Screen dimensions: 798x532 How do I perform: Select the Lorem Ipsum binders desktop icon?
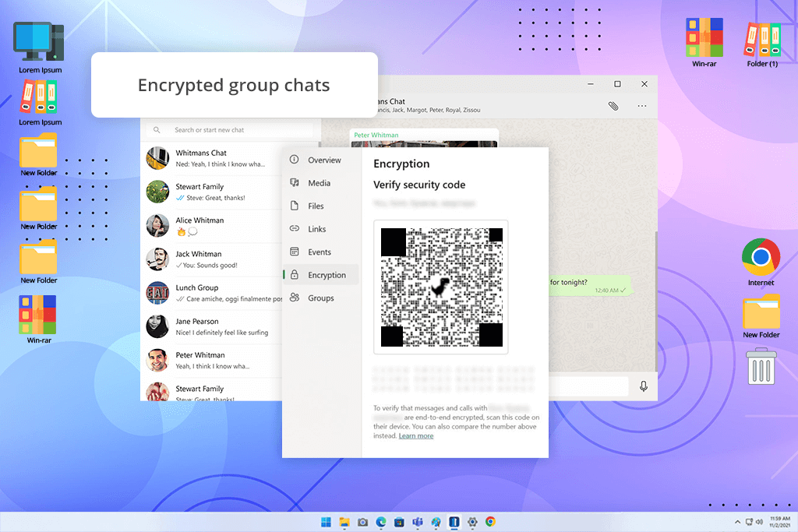pos(40,103)
